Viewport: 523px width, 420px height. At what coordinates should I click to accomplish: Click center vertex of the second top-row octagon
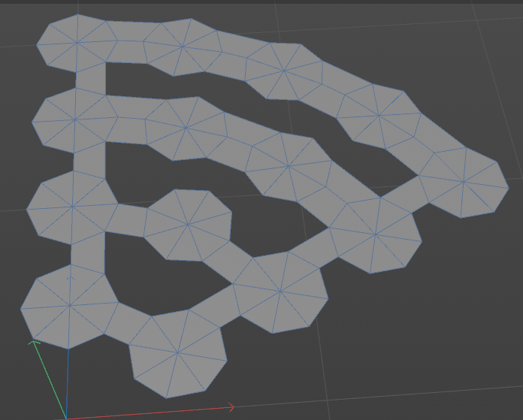tap(183, 47)
